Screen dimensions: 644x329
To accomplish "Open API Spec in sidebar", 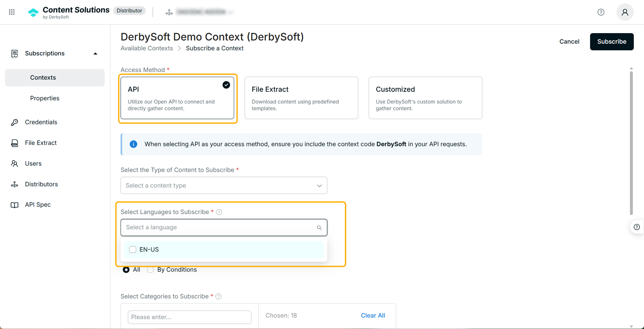I will [38, 205].
